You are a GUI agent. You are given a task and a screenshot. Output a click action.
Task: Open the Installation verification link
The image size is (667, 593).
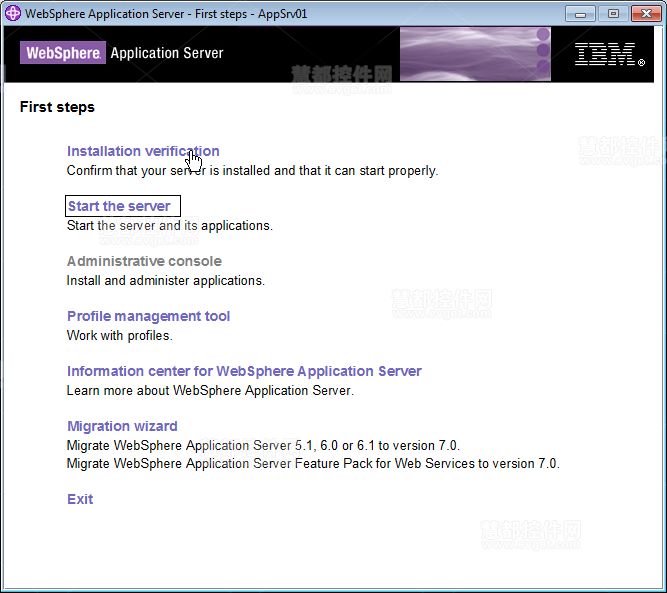tap(143, 151)
